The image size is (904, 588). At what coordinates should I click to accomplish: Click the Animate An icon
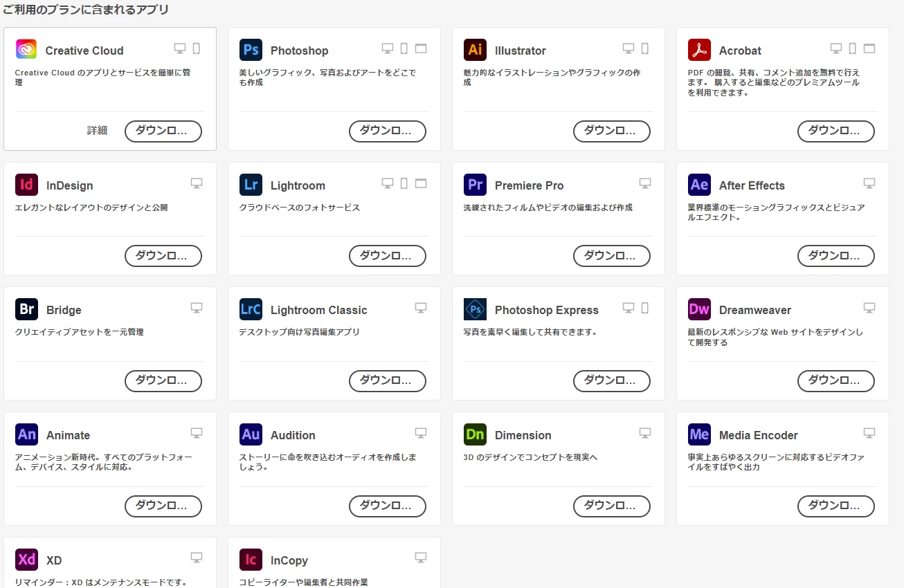coord(26,434)
